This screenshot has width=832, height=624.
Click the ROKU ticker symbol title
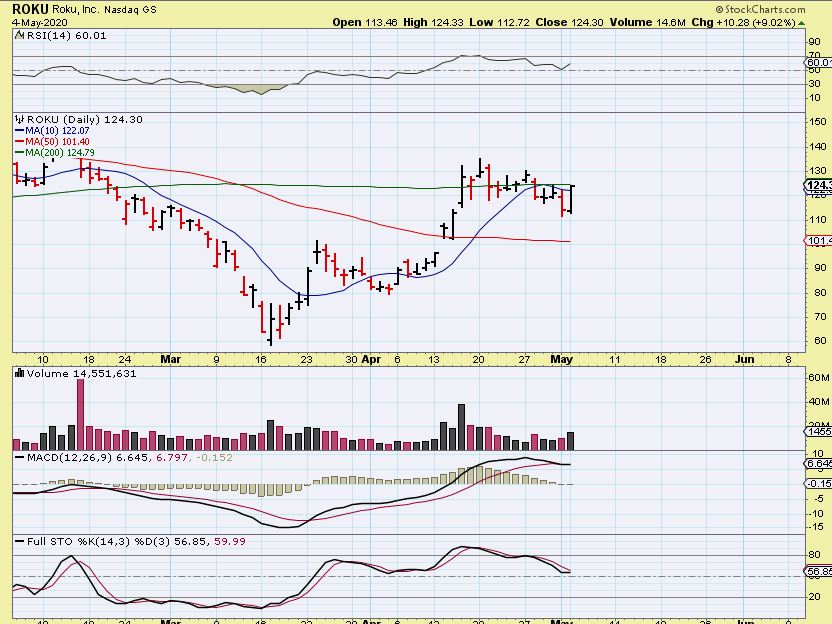[30, 9]
